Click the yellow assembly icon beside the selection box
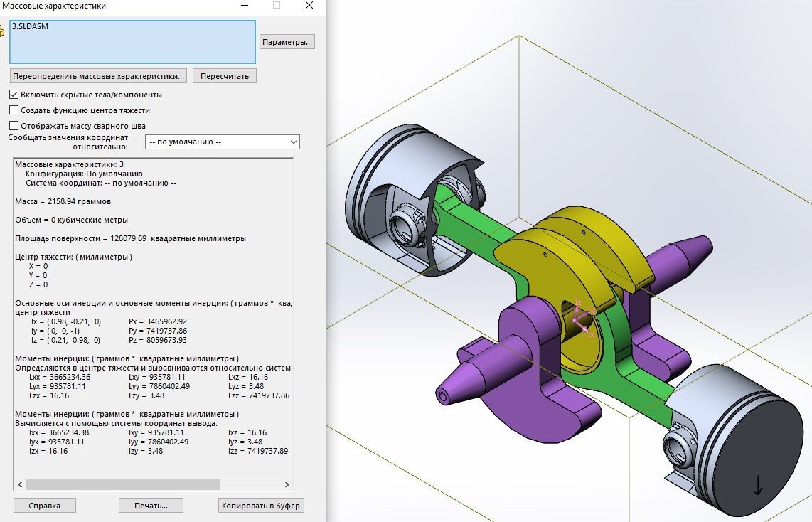Screen dimensions: 812x522 click(x=2, y=32)
